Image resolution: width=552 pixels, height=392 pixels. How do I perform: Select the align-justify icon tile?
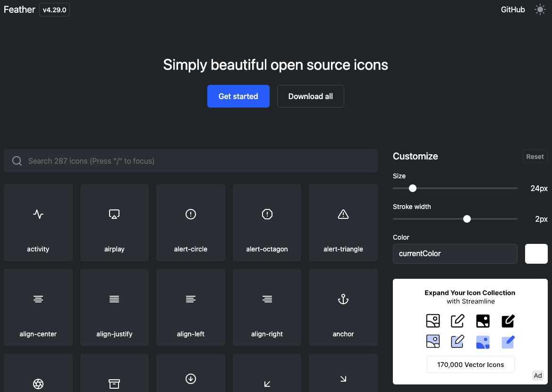[114, 307]
